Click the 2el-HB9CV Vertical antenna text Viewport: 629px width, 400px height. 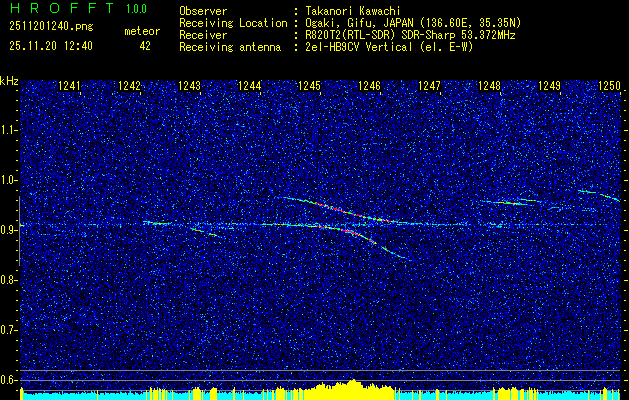389,47
